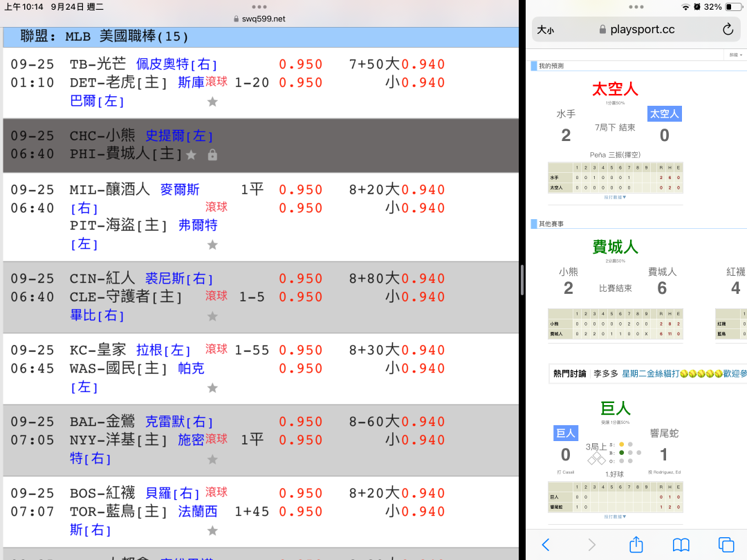This screenshot has width=747, height=560.
Task: Tap the 7局下 結束 game status text
Action: pos(615,128)
